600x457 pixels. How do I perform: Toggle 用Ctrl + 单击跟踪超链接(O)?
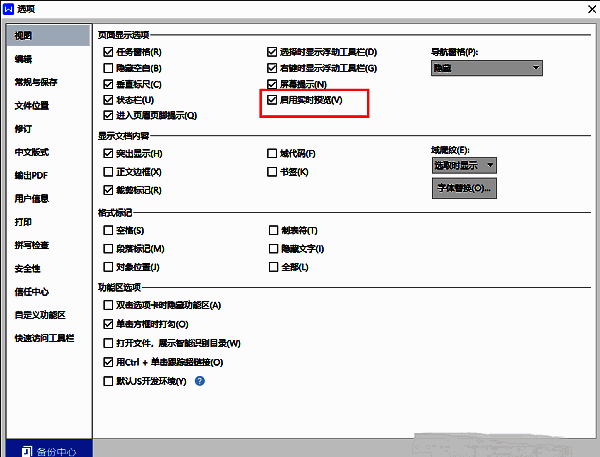108,362
